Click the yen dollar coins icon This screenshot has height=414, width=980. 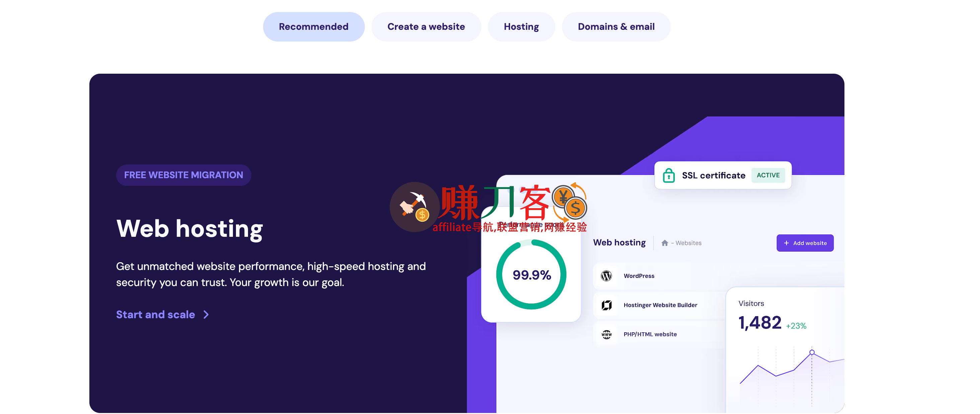click(x=570, y=202)
